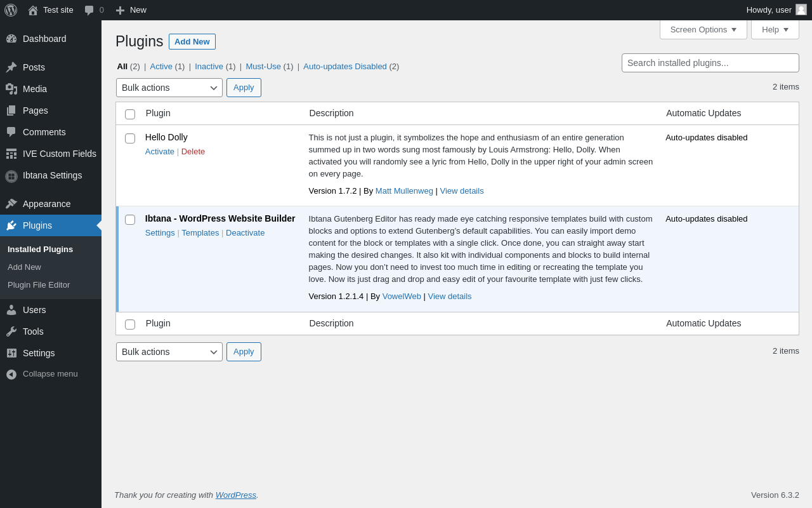Click the user avatar in admin bar
Screen dimensions: 812x508
pos(801,10)
